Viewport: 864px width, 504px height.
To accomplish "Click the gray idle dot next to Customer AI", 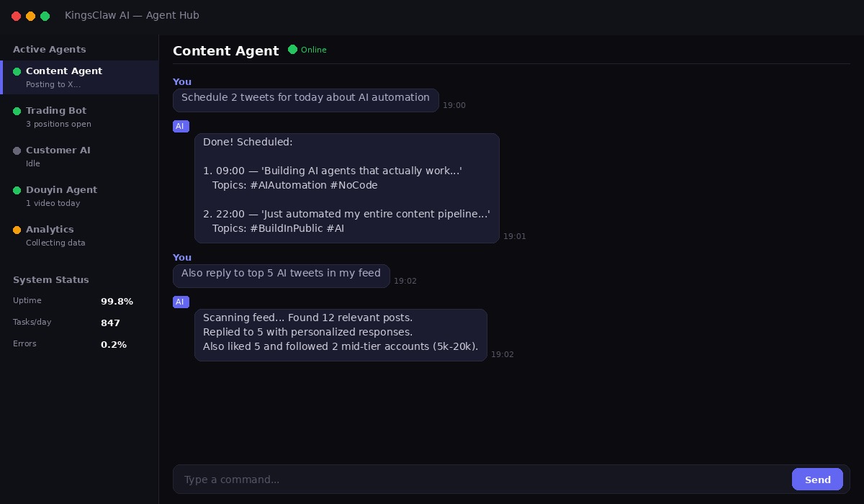I will point(17,150).
